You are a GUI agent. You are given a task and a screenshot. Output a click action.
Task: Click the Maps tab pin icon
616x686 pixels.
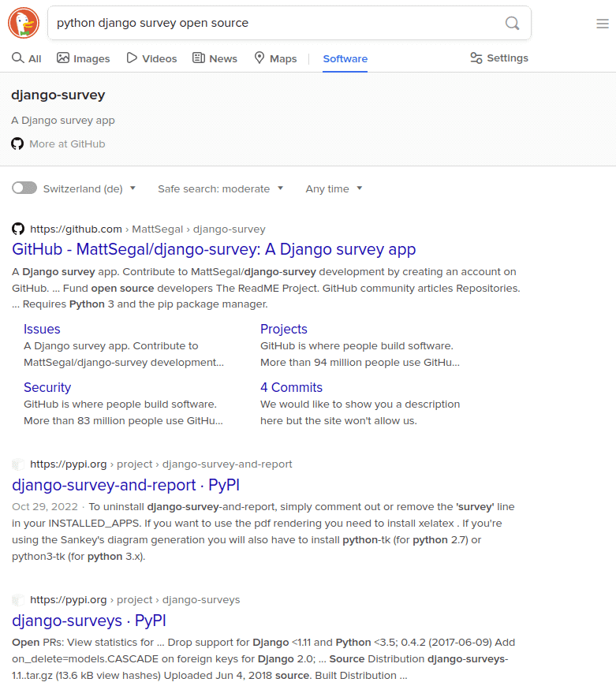tap(259, 58)
